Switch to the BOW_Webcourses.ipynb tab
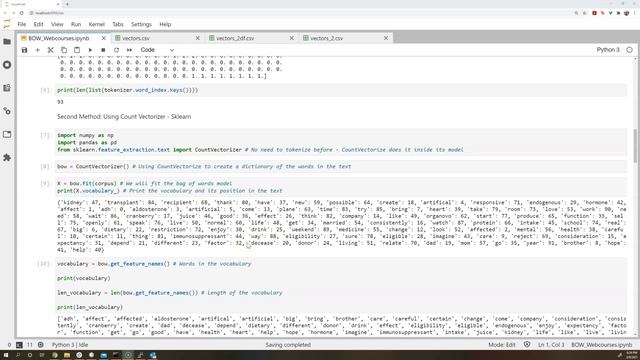Screen dimensions: 640x360 click(59, 38)
